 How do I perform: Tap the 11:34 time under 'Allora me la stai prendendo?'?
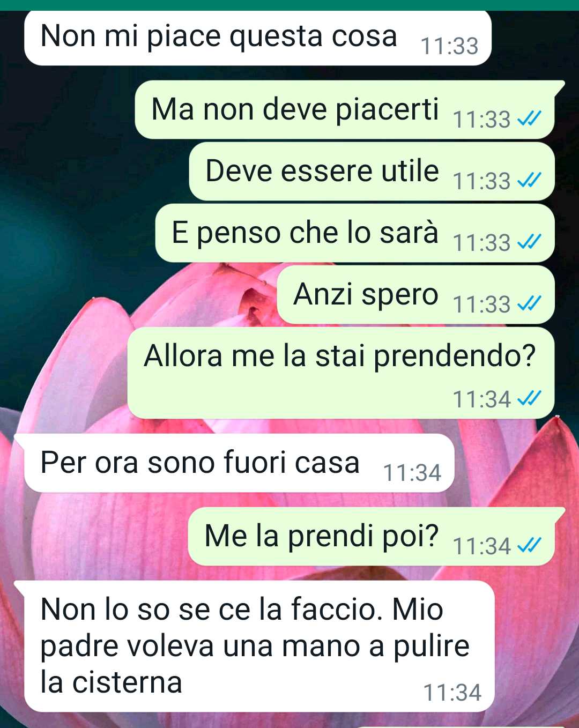pos(482,399)
